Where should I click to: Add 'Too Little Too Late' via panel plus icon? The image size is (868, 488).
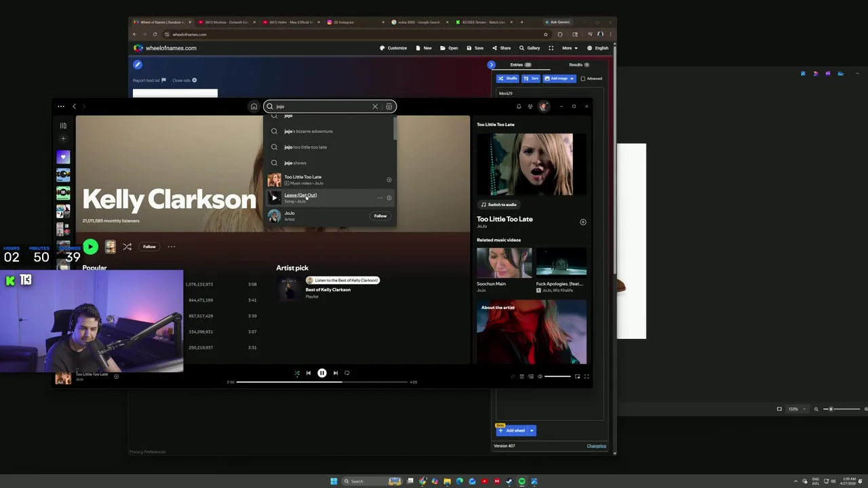click(x=583, y=222)
